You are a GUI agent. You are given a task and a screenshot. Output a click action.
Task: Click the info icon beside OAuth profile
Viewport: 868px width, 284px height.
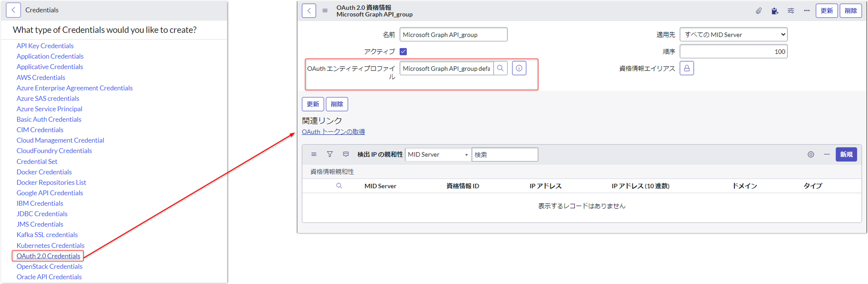pos(519,68)
